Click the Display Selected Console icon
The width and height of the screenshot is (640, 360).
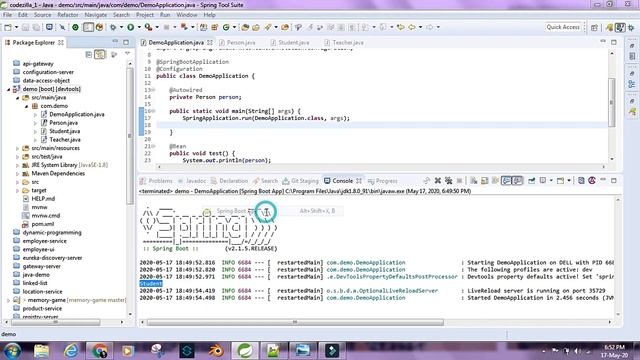point(543,180)
